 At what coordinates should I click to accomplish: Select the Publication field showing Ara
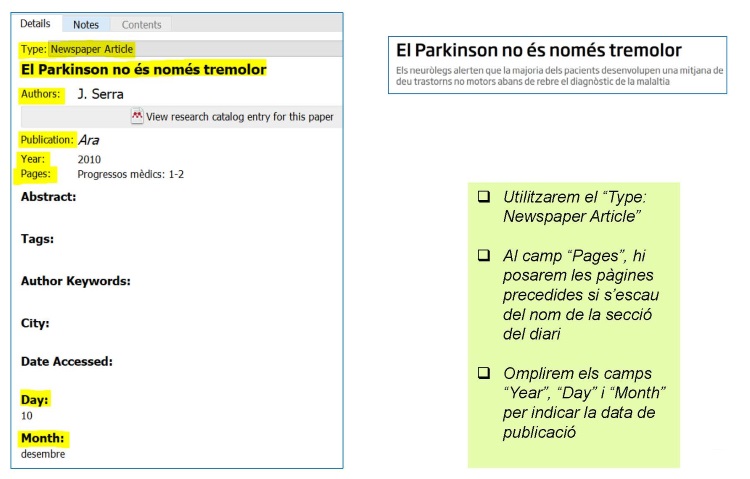[88, 140]
